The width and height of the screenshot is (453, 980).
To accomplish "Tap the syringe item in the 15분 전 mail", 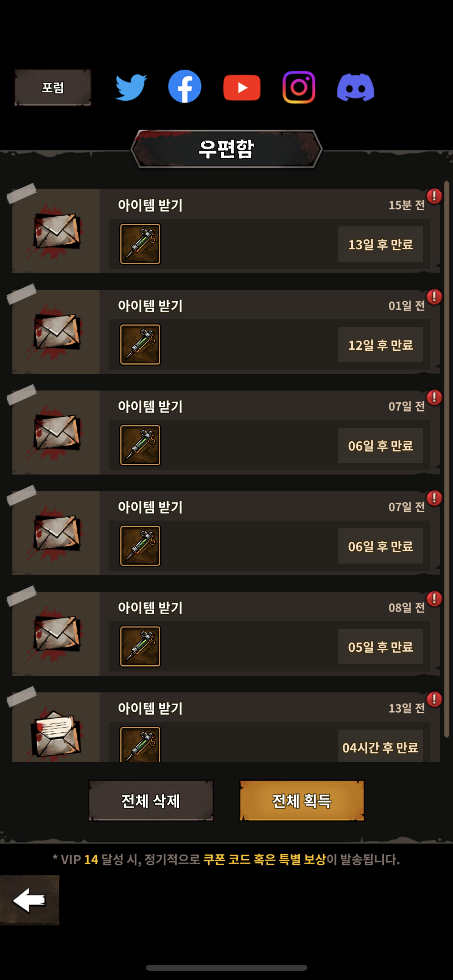I will click(140, 244).
